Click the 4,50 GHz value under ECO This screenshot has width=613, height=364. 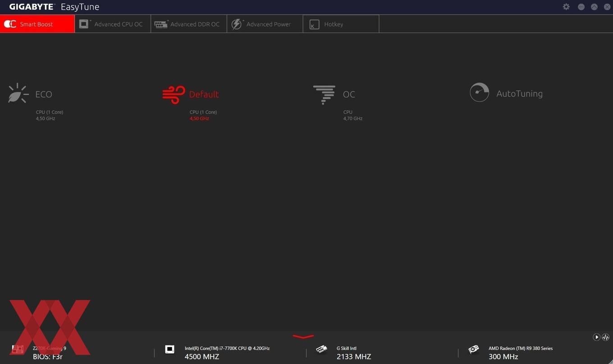(x=46, y=118)
